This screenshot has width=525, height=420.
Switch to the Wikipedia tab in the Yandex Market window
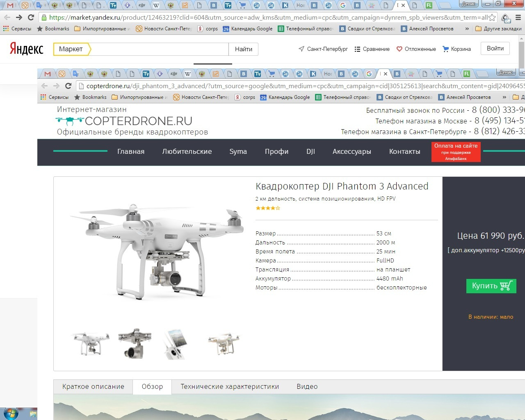(x=156, y=5)
